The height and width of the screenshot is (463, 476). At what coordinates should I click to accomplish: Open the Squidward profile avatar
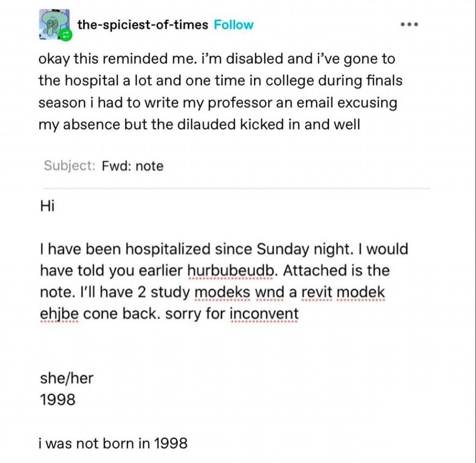(54, 24)
